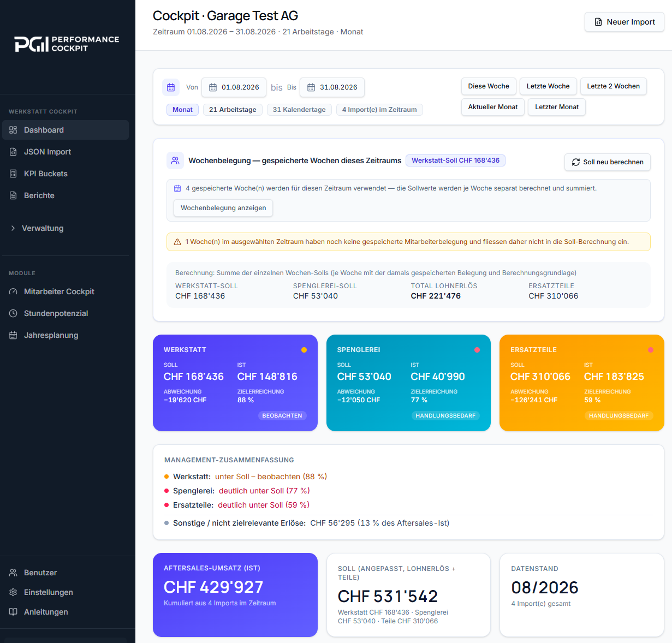Click the JSON Import file icon
The height and width of the screenshot is (643, 672).
tap(13, 152)
